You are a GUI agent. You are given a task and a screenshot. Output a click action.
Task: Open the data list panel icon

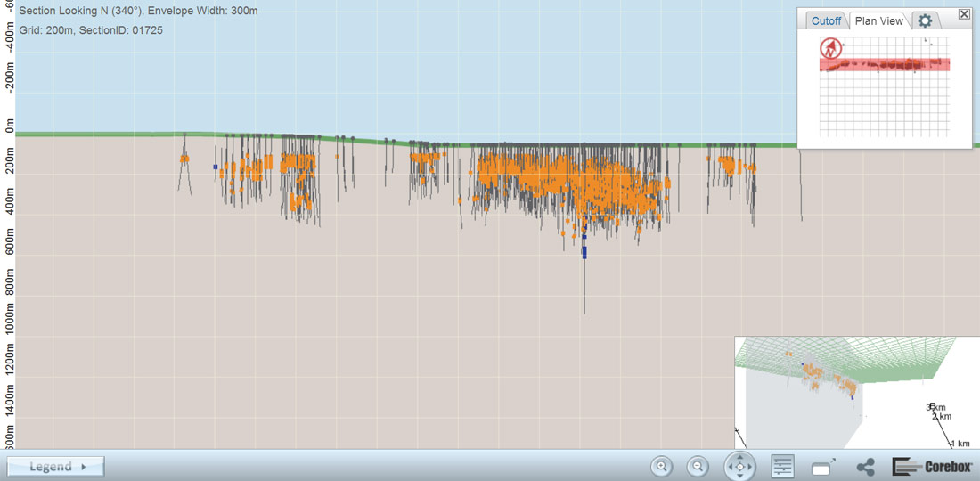pyautogui.click(x=783, y=466)
